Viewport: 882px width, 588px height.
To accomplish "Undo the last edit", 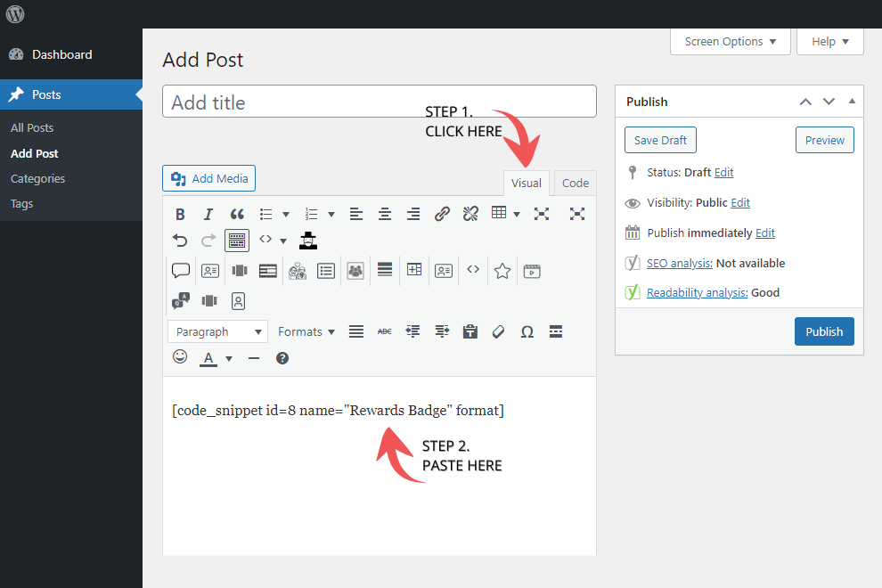I will (180, 241).
